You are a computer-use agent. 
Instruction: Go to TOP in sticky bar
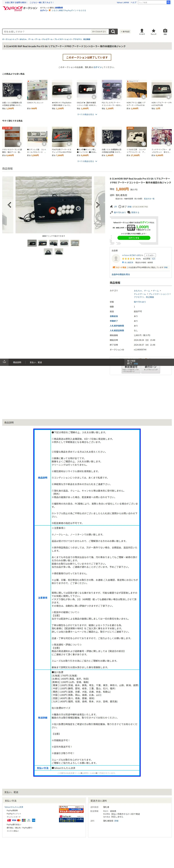(4, 362)
